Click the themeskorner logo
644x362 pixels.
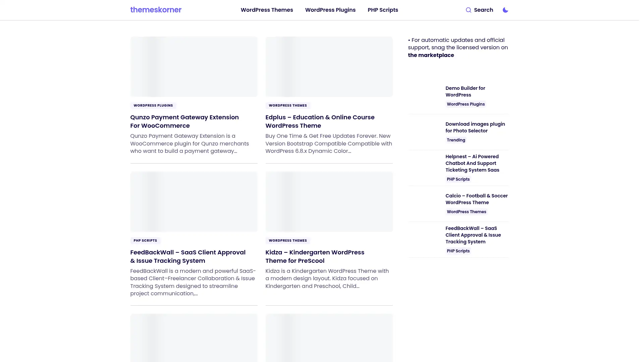(x=156, y=10)
